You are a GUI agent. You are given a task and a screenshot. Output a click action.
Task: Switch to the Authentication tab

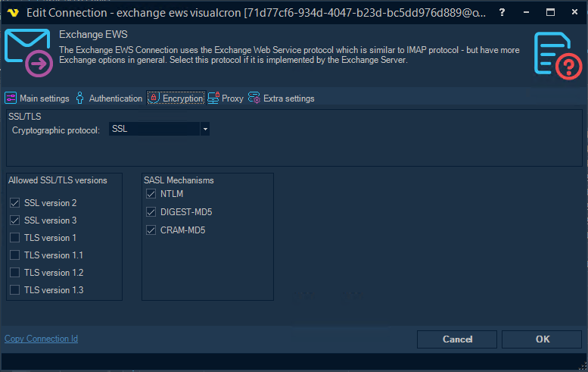[x=115, y=98]
